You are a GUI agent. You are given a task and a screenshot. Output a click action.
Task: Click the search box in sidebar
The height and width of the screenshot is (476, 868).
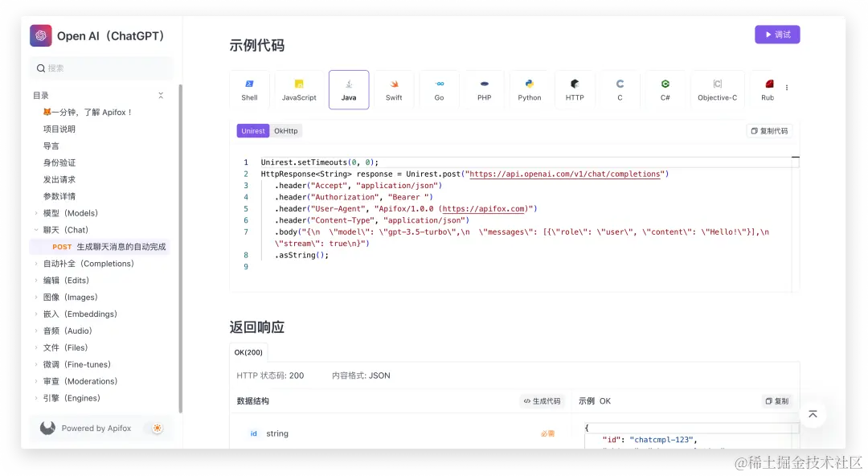pyautogui.click(x=101, y=68)
